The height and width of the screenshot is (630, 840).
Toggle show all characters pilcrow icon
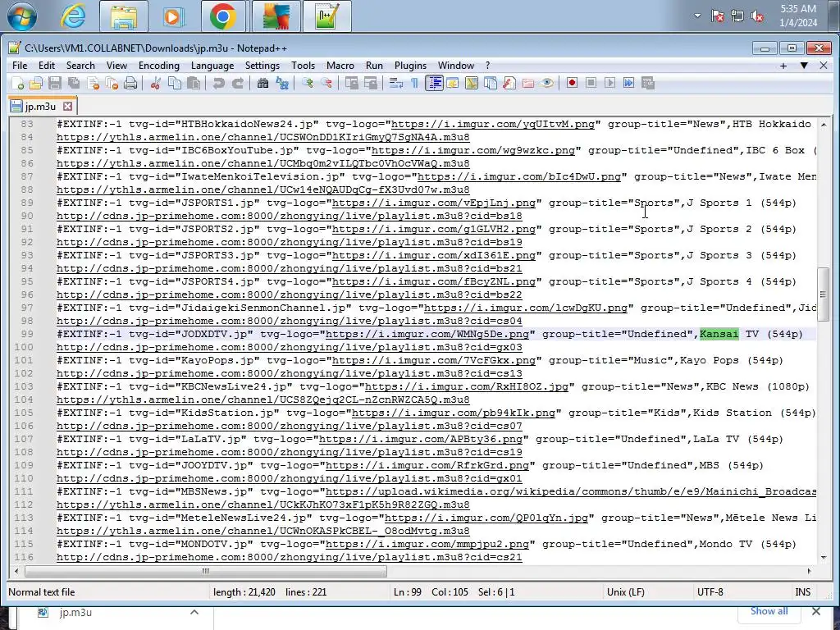414,83
